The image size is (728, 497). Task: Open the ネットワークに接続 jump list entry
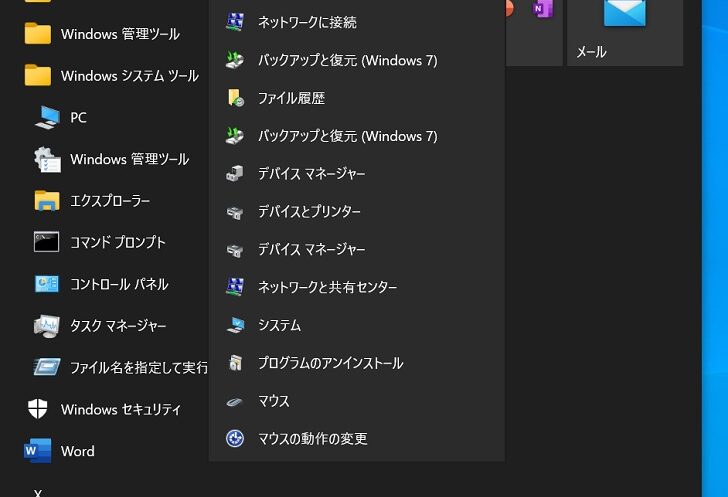357,22
